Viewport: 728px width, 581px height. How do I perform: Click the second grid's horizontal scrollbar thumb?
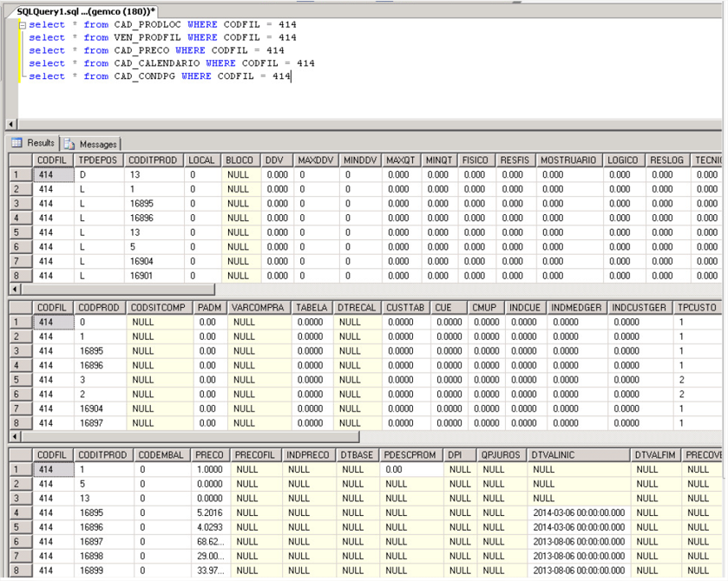click(190, 437)
